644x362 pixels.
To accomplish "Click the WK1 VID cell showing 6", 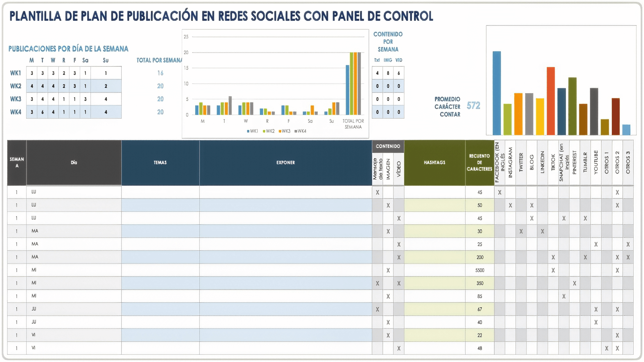I will [x=399, y=73].
